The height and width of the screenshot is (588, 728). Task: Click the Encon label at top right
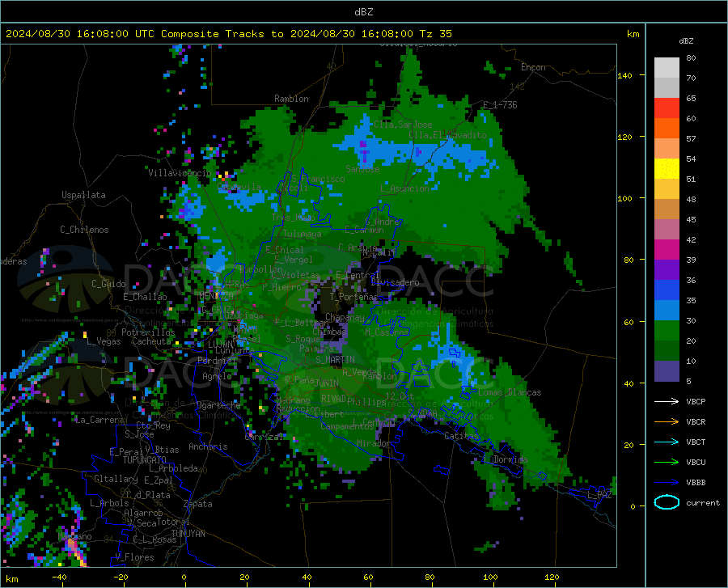click(533, 67)
